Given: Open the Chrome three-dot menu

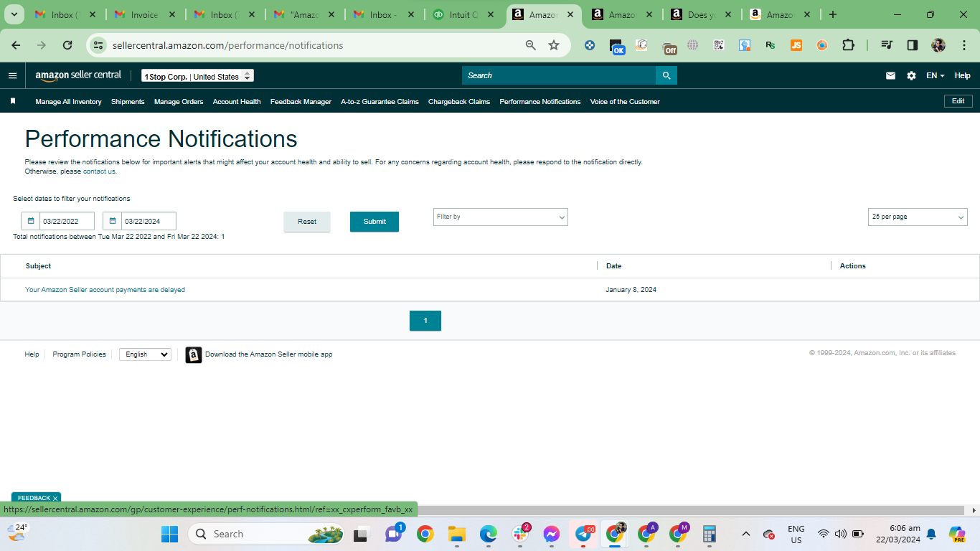Looking at the screenshot, I should tap(963, 45).
